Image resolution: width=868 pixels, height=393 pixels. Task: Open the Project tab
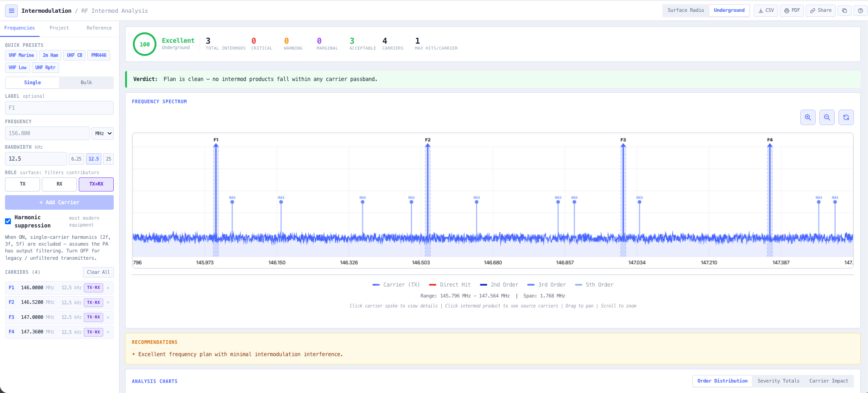59,28
